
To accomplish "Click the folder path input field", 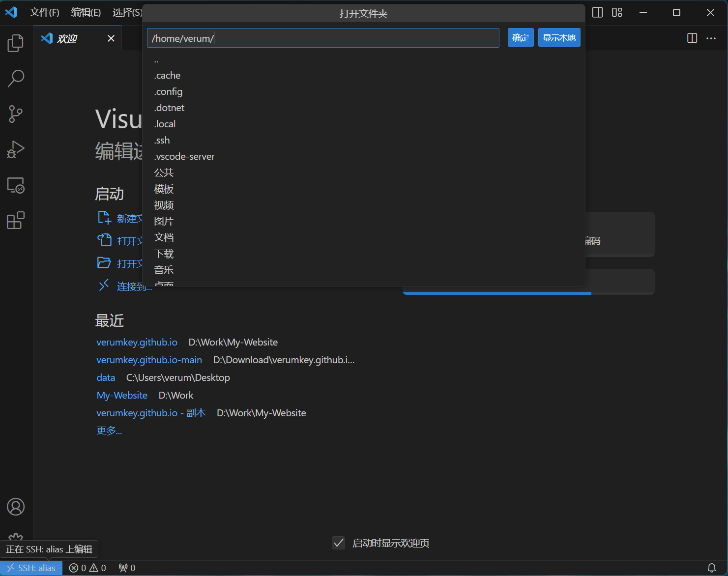I will pos(323,38).
